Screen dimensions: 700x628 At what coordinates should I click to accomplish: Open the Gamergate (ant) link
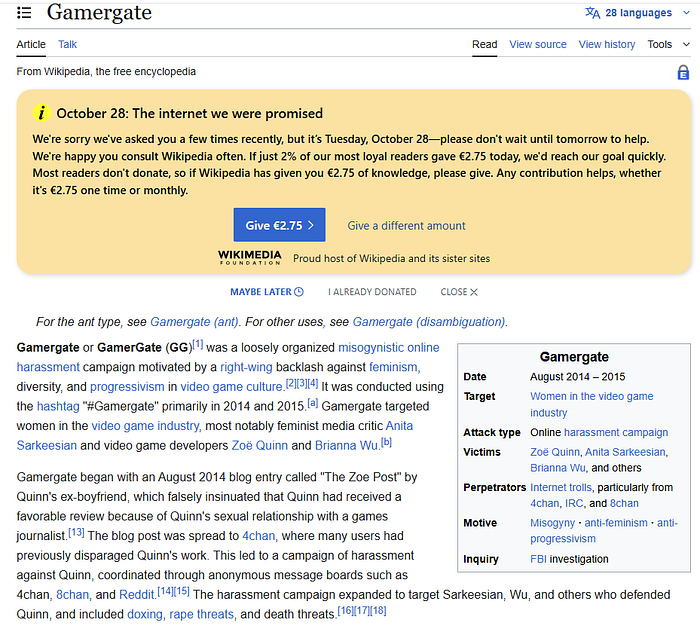point(194,322)
